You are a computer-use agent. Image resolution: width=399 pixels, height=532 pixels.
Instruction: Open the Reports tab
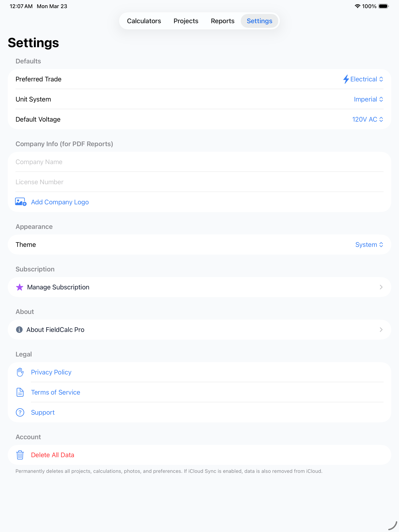223,21
